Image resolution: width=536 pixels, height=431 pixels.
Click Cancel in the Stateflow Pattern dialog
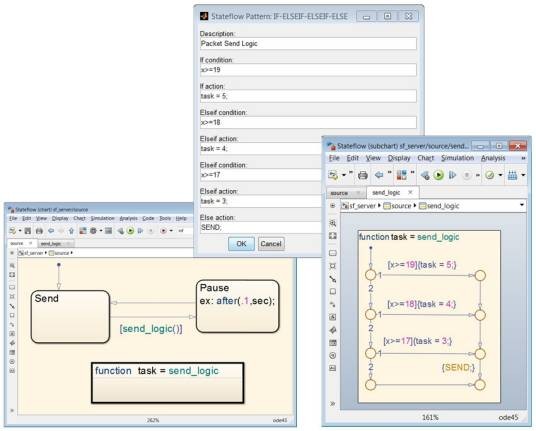click(271, 244)
